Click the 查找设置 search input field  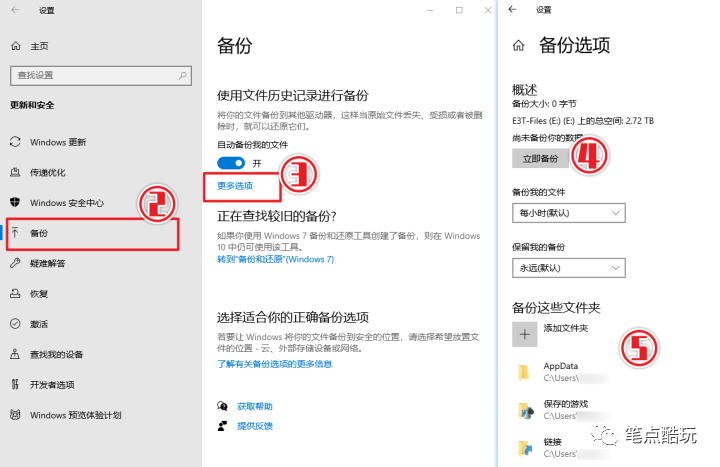coord(101,75)
